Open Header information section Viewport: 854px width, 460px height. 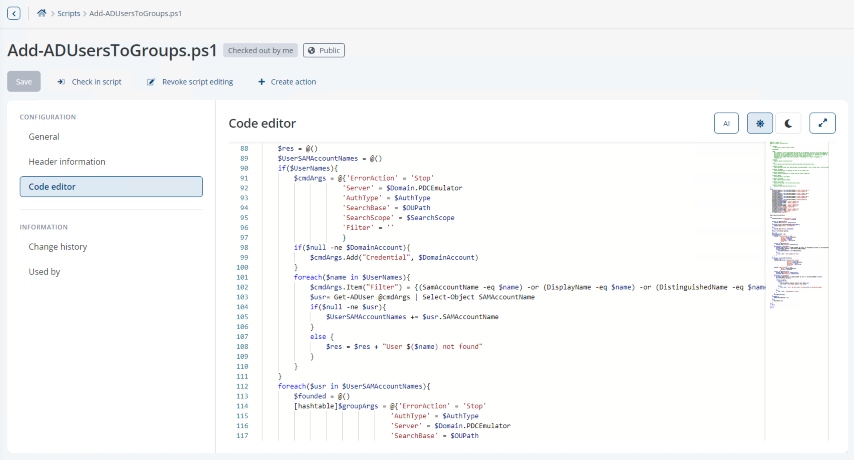[x=111, y=162]
